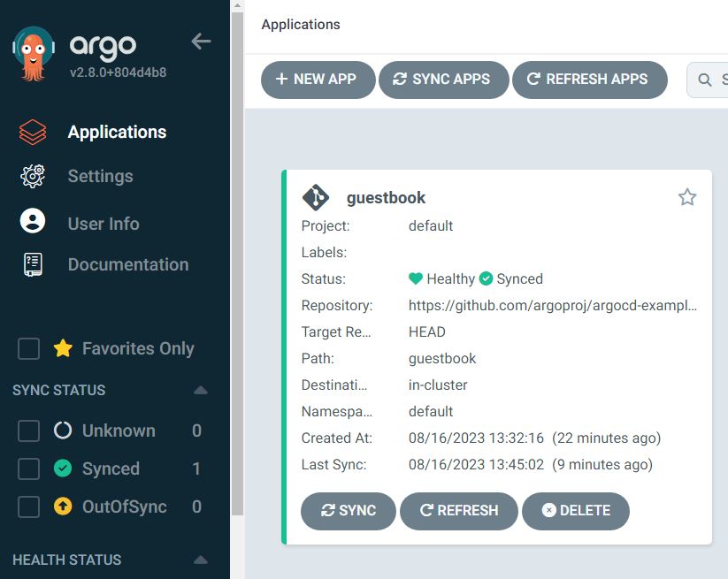The width and height of the screenshot is (728, 579).
Task: Sync the guestbook application
Action: click(x=349, y=511)
